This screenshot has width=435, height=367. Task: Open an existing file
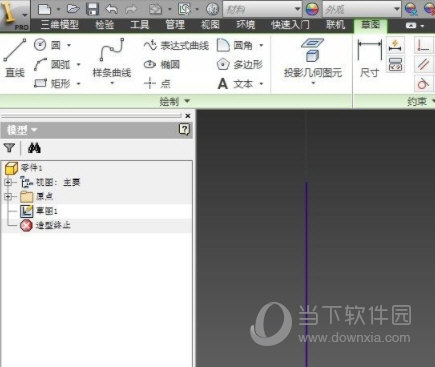[x=73, y=9]
